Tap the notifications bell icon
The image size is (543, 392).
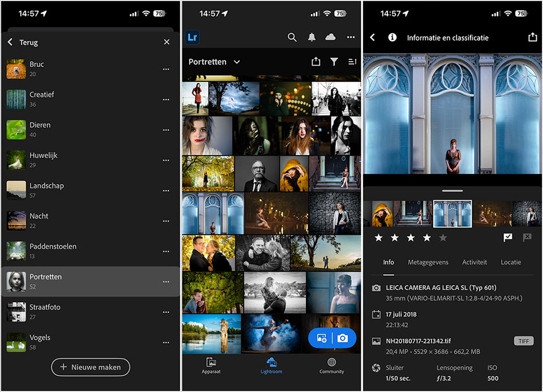point(312,37)
